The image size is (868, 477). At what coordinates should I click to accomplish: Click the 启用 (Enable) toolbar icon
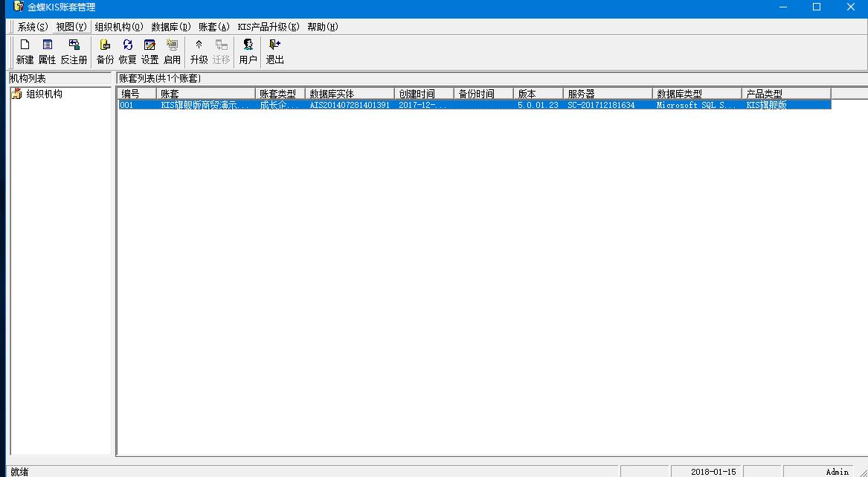(172, 52)
